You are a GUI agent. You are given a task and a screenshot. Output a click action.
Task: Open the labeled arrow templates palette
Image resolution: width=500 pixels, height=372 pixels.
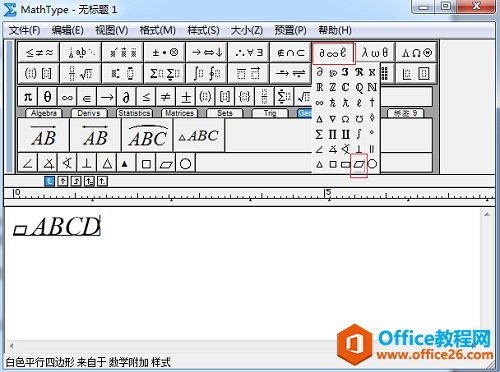pyautogui.click(x=291, y=73)
